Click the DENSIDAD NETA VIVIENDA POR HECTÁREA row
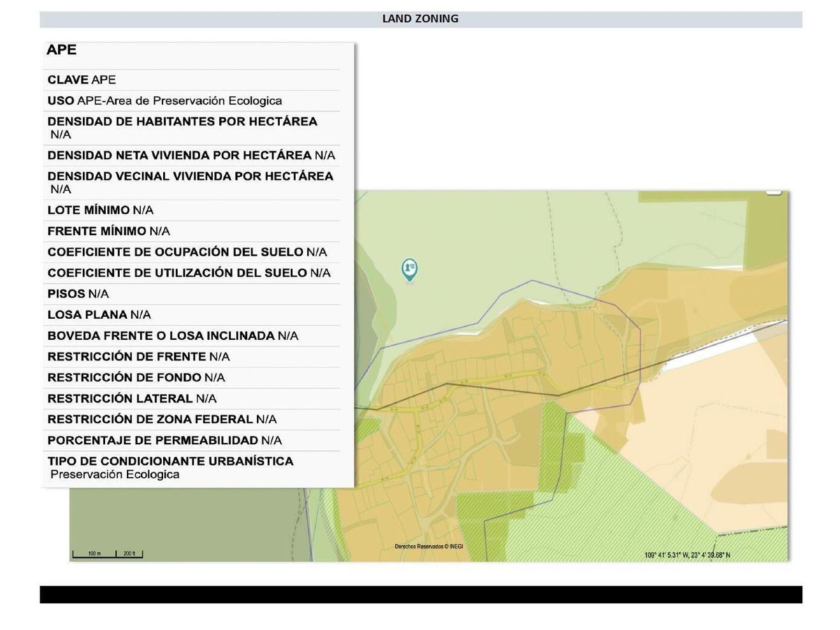This screenshot has width=840, height=630. click(191, 156)
